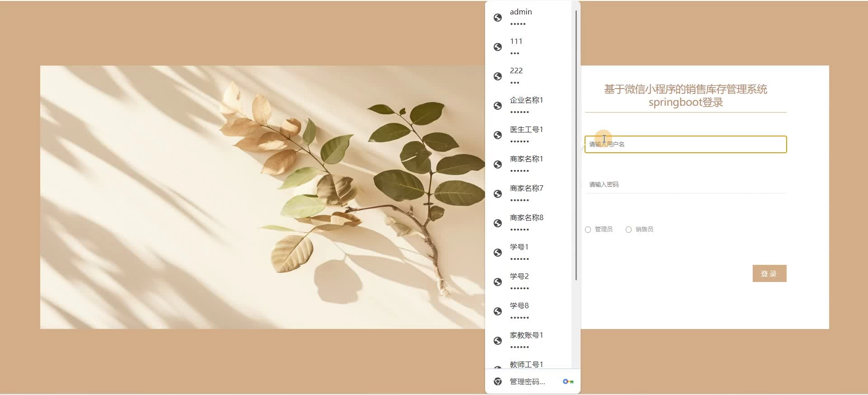The image size is (868, 395).
Task: Click the globe icon beside 222
Action: tap(498, 76)
